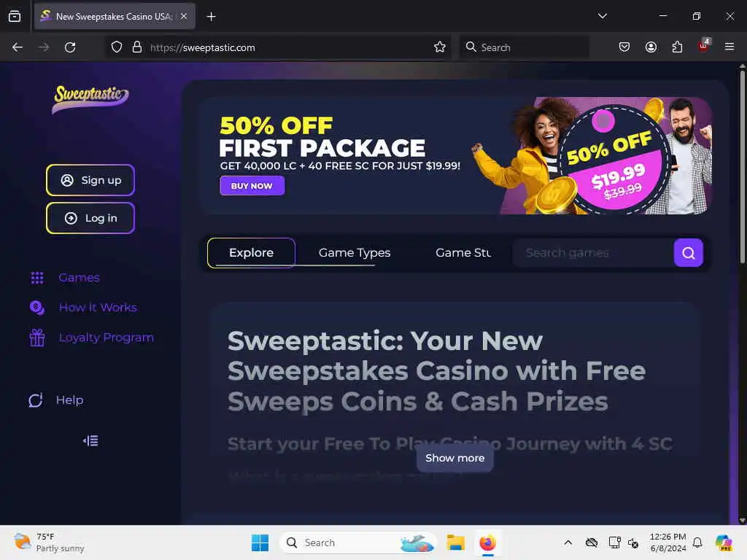Bookmark this page with the star icon
The image size is (747, 560).
(439, 47)
